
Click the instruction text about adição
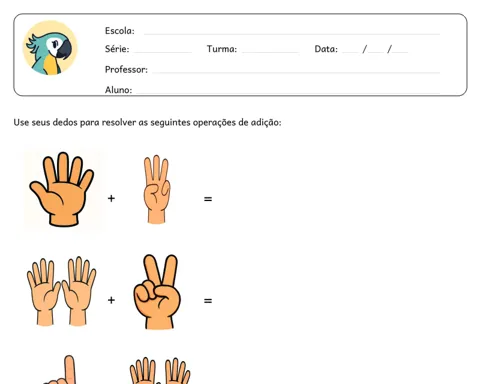[147, 122]
